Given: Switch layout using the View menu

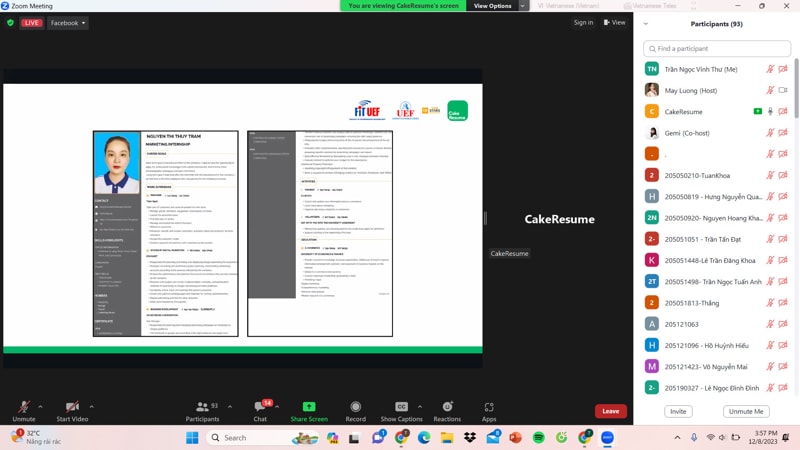Looking at the screenshot, I should 613,23.
